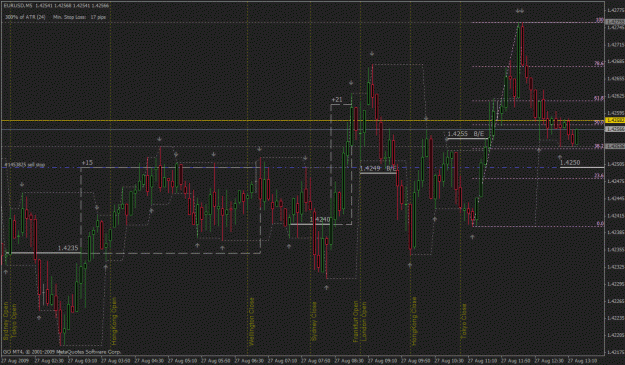This screenshot has width=625, height=365.
Task: Select the 'Min. Stop Loss: 17 pips' label
Action: tap(79, 17)
